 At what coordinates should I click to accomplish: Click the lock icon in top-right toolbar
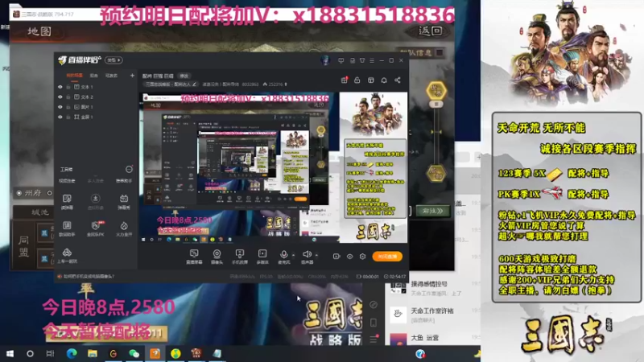(x=357, y=80)
